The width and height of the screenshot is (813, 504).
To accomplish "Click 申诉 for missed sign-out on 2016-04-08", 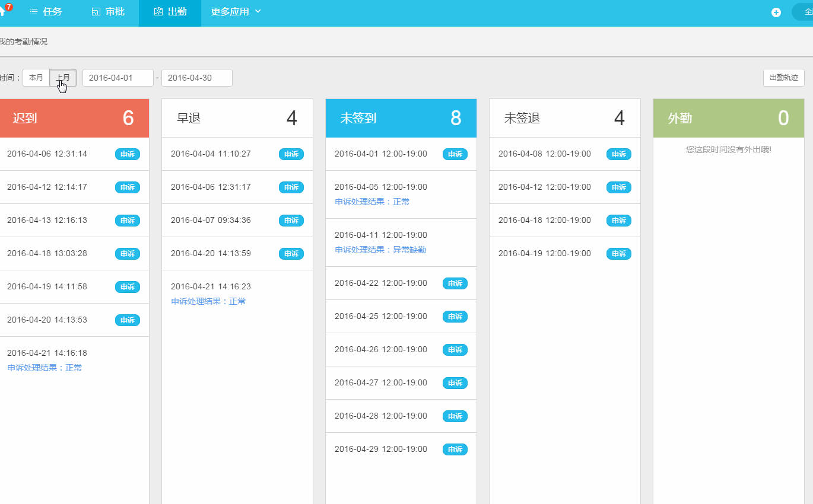I will [619, 154].
